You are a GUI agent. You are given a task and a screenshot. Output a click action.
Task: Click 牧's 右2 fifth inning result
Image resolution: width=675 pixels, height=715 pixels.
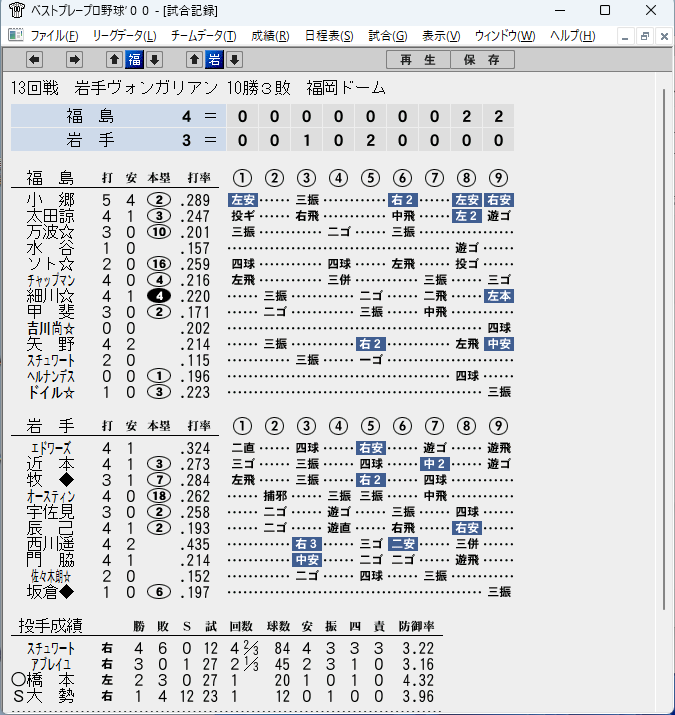[371, 480]
